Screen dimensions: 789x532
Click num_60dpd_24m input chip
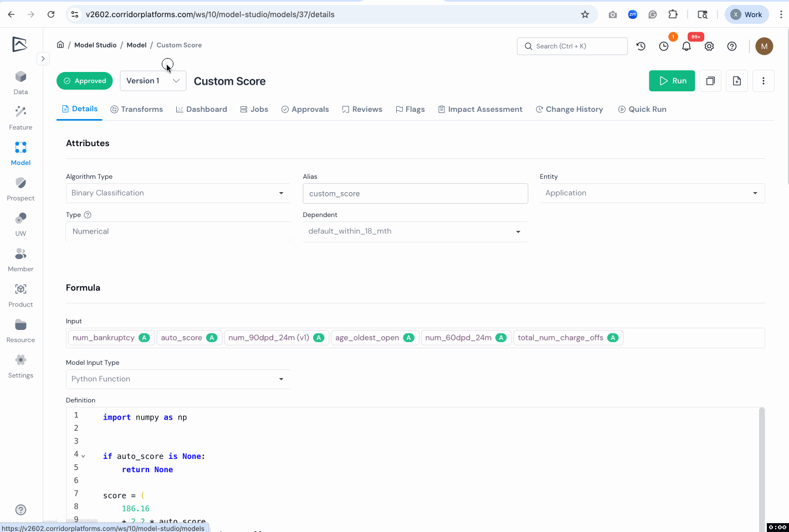[x=465, y=338]
